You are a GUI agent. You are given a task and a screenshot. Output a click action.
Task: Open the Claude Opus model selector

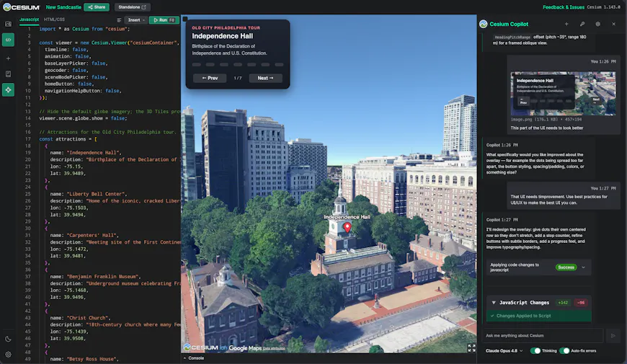click(504, 351)
